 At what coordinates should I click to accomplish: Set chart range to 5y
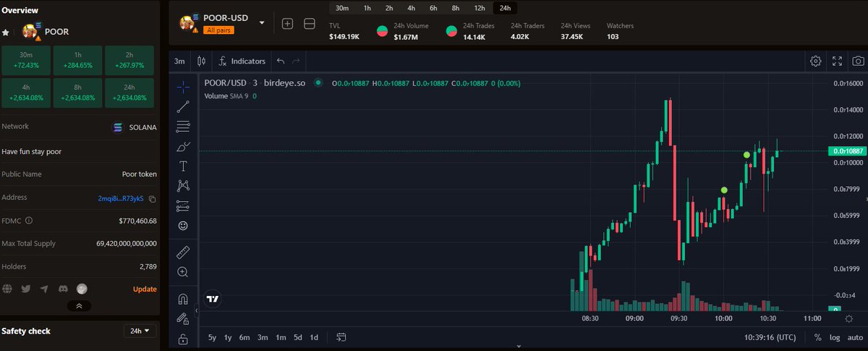[212, 337]
